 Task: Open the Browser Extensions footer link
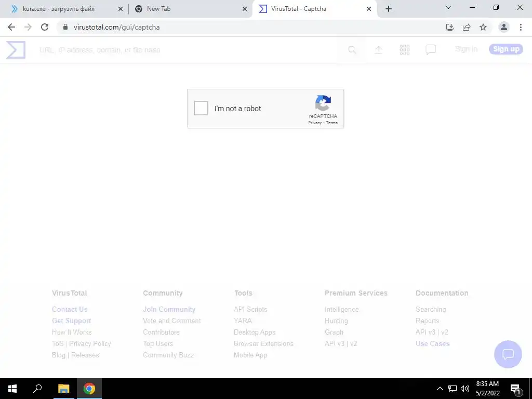263,344
